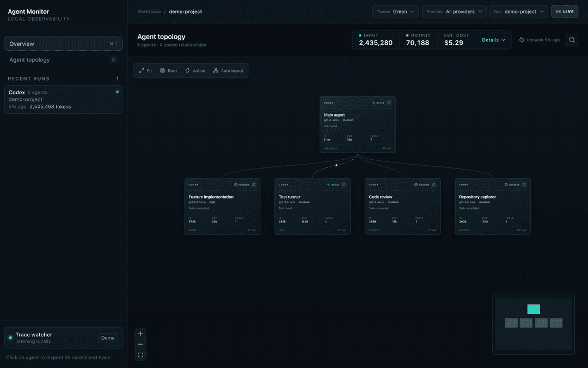Click Finished status on Code review card
This screenshot has height=368, width=588.
pos(422,184)
